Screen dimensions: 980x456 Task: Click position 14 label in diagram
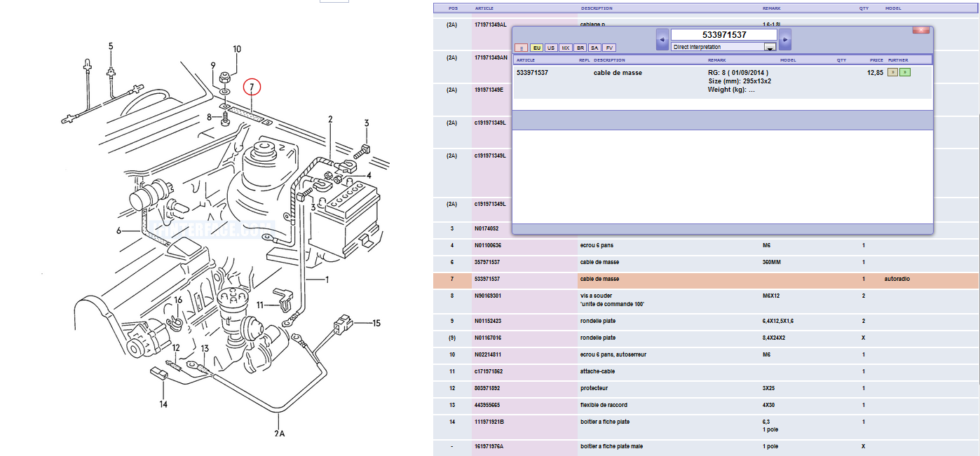[163, 404]
